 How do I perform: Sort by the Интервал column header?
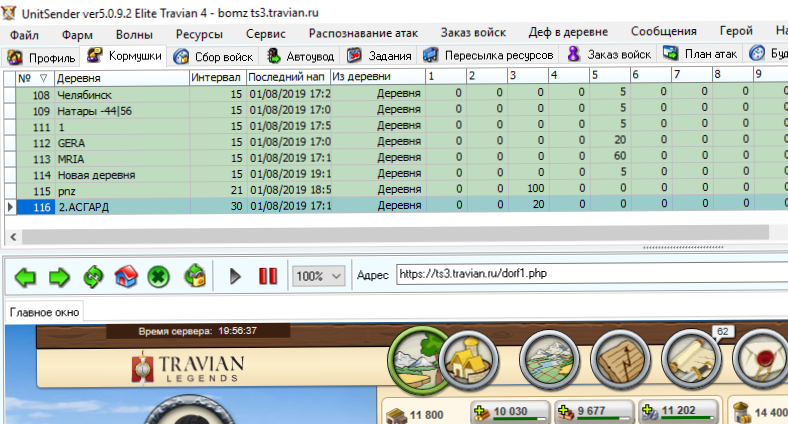(218, 77)
